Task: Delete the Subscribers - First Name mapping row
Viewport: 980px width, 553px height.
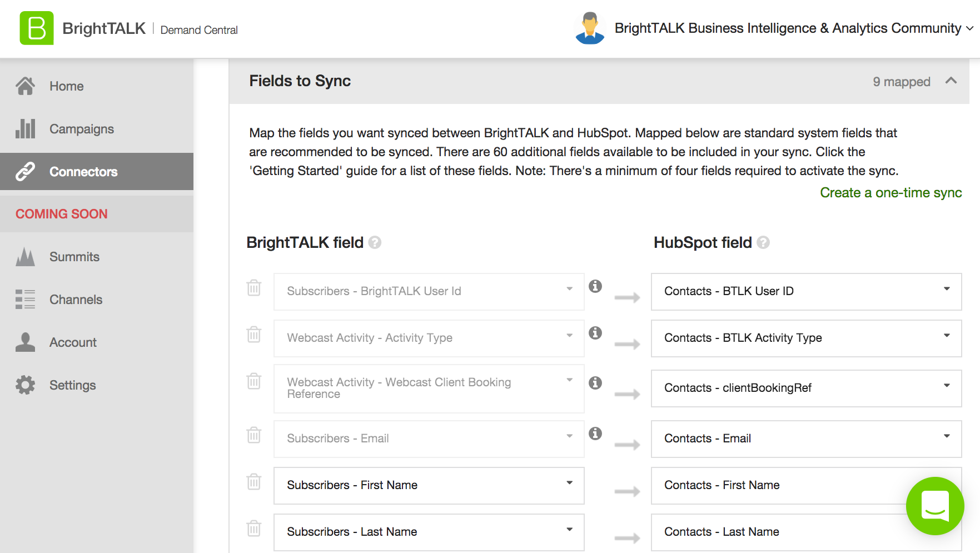Action: pos(254,481)
